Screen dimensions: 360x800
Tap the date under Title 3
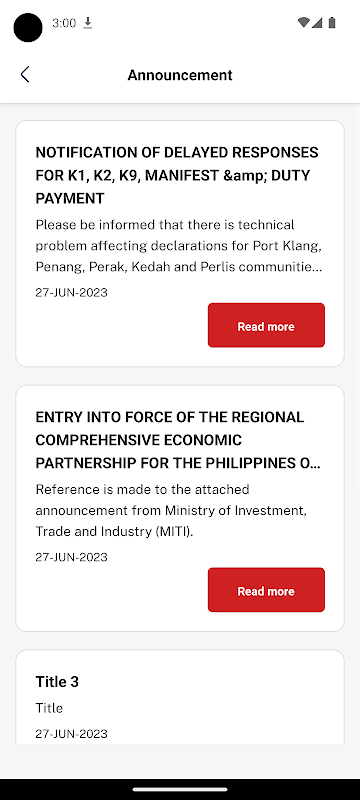coord(71,734)
